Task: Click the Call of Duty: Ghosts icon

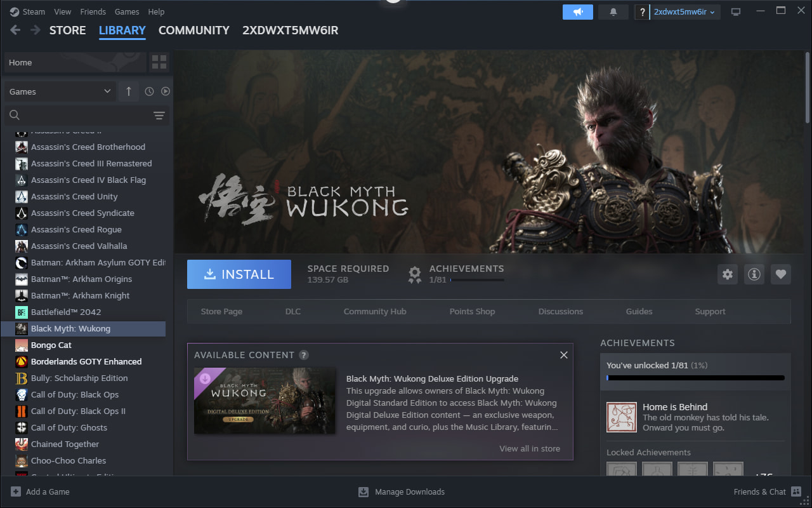Action: point(22,427)
